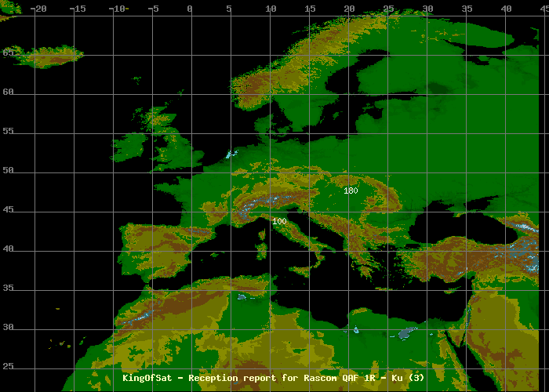This screenshot has height=392, width=549.
Task: Click the 35 latitude label
Action: click(9, 289)
